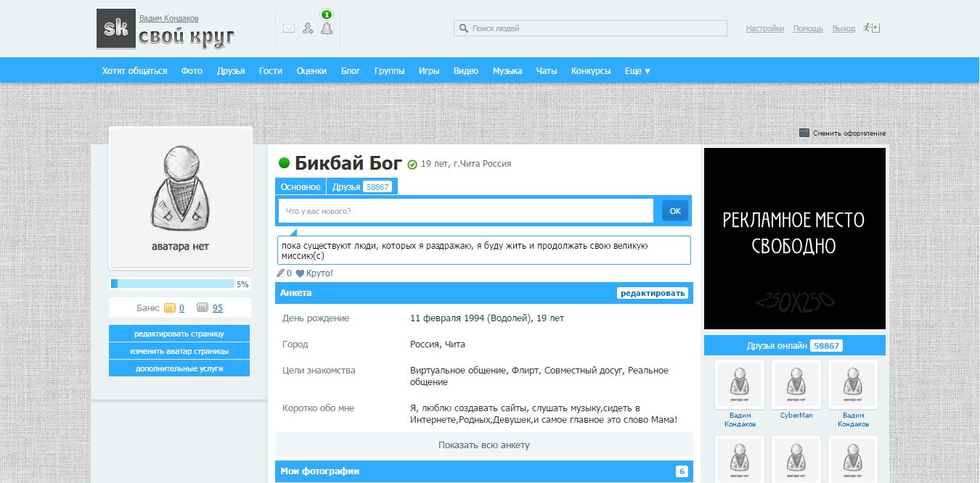Click the silver bank balance 95
The width and height of the screenshot is (980, 483).
pyautogui.click(x=218, y=308)
